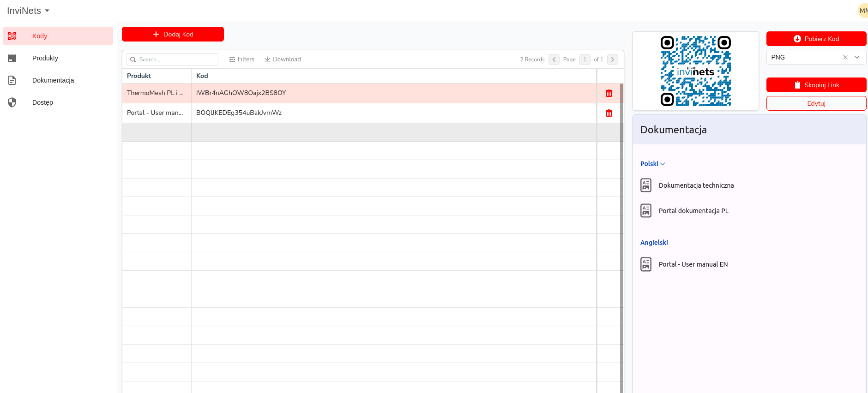
Task: Click the Skopiuj Link button
Action: (816, 85)
